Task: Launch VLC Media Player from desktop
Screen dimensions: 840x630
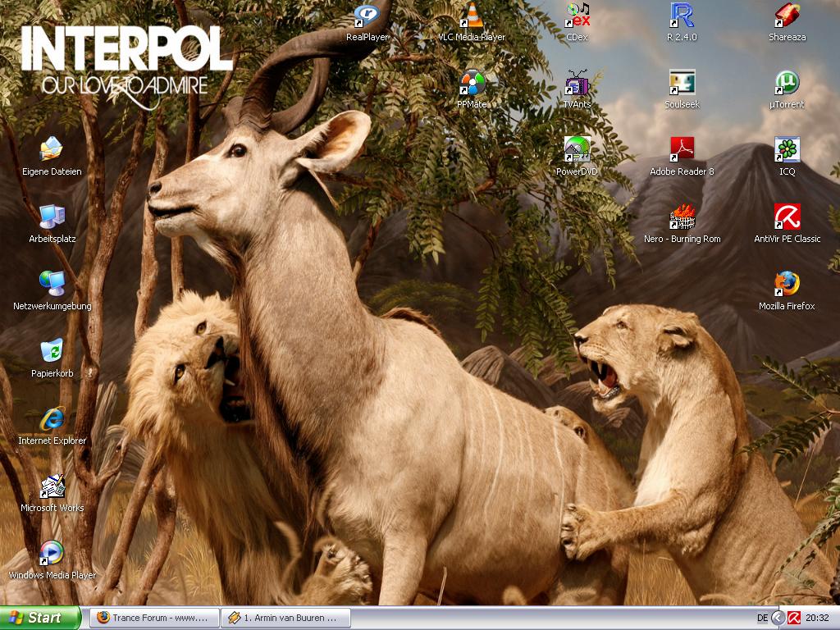Action: [471, 16]
